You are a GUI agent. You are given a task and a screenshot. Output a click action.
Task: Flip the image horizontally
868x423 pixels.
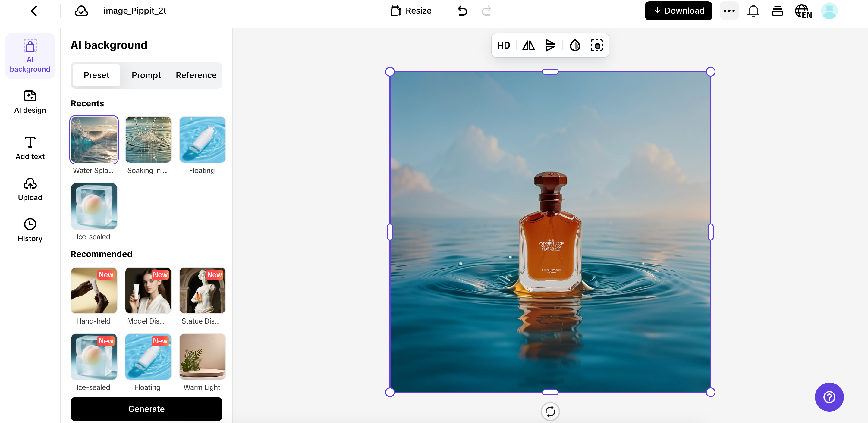tap(528, 45)
